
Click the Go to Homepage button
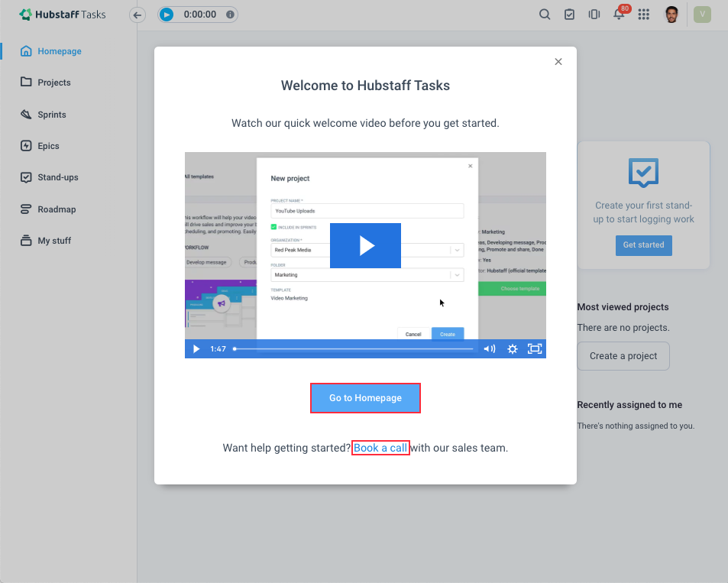click(x=365, y=398)
